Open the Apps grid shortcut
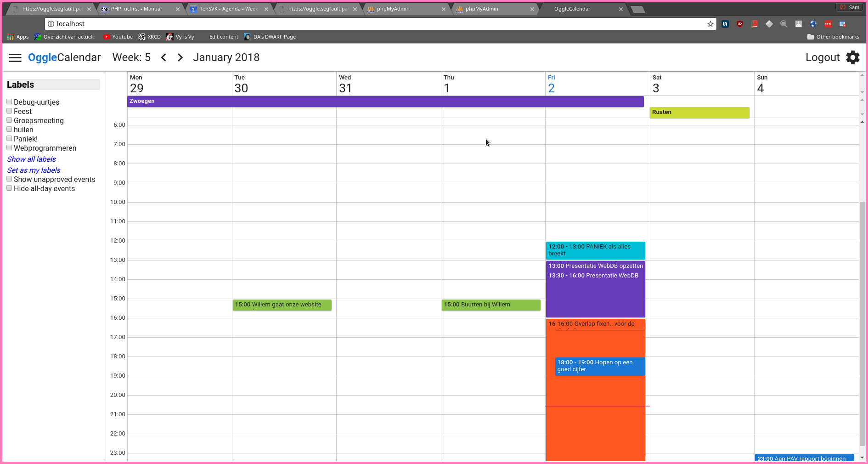The height and width of the screenshot is (464, 868). [18, 37]
